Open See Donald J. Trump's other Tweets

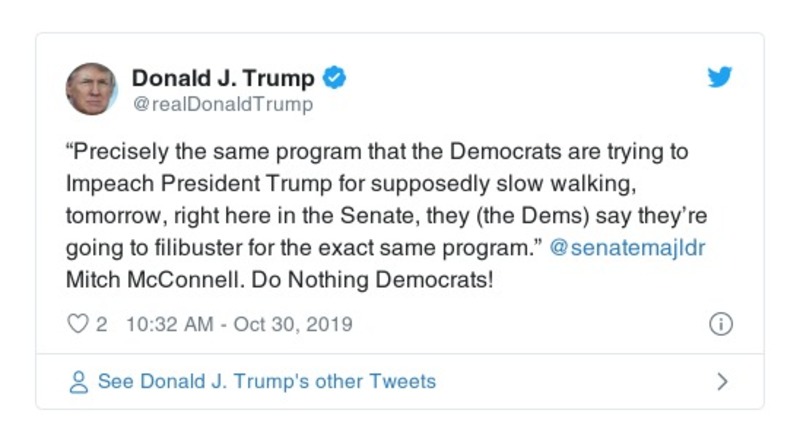266,381
